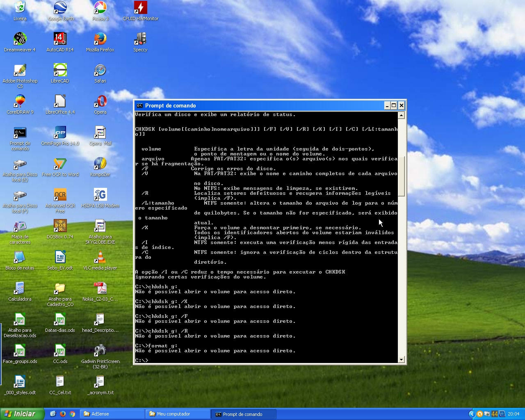The height and width of the screenshot is (420, 525).
Task: Click the taskbar clock showing 20:04
Action: (514, 414)
